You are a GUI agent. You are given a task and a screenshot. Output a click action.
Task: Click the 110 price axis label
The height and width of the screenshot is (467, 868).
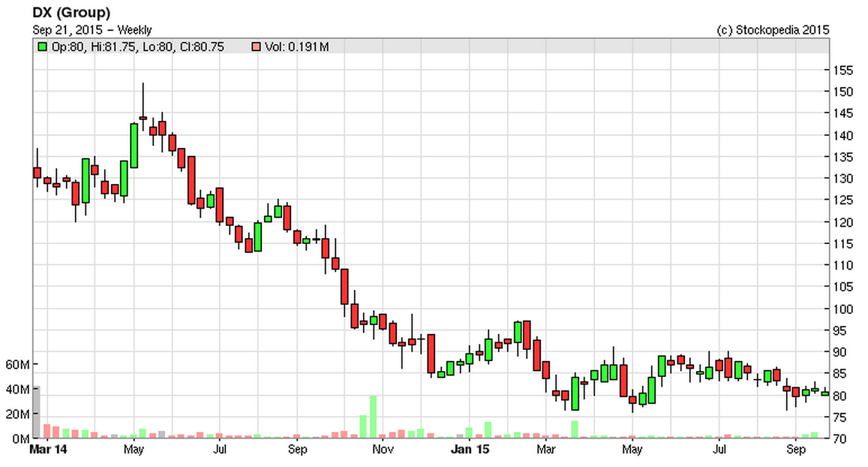[843, 265]
